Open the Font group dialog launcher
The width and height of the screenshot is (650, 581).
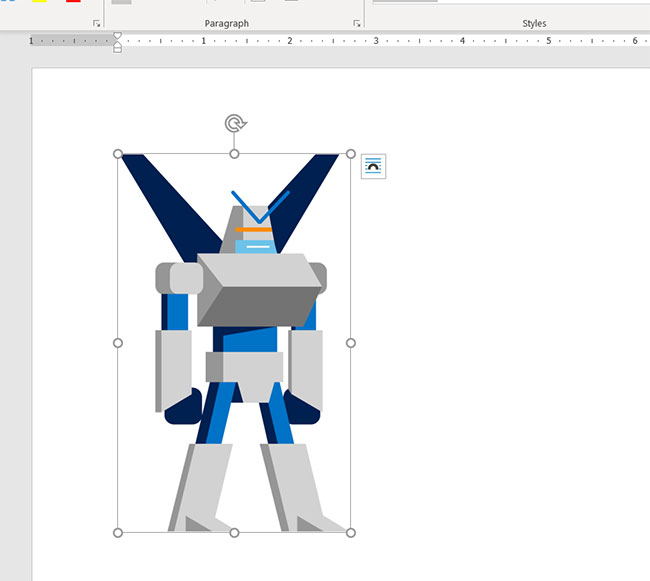point(97,24)
